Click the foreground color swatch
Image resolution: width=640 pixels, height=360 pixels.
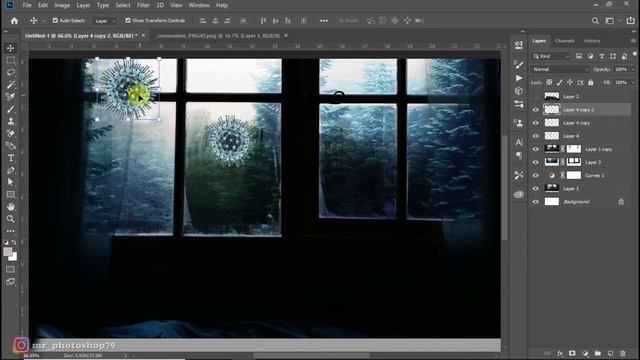coord(8,252)
